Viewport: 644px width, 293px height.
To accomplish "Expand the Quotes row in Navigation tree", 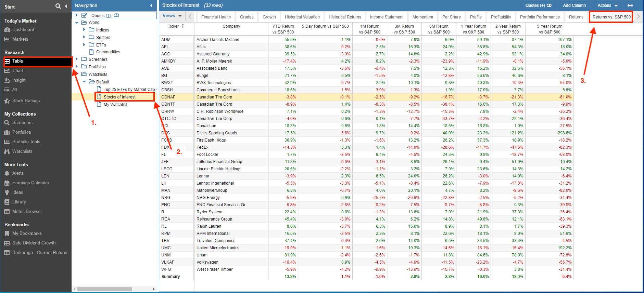I will coord(77,15).
